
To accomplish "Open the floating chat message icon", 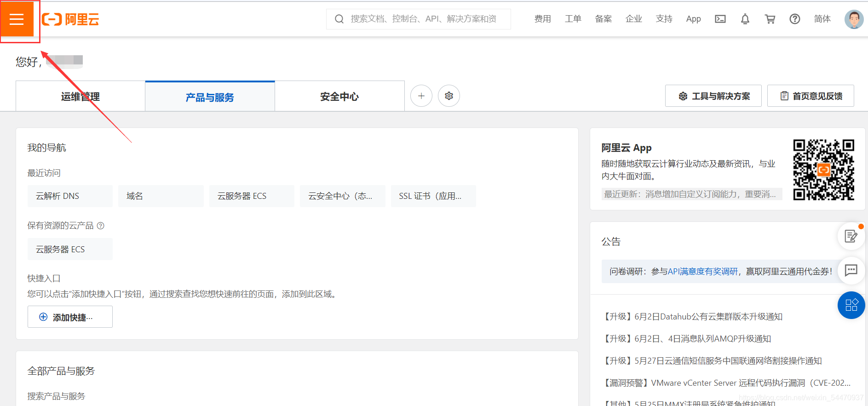I will (x=851, y=270).
